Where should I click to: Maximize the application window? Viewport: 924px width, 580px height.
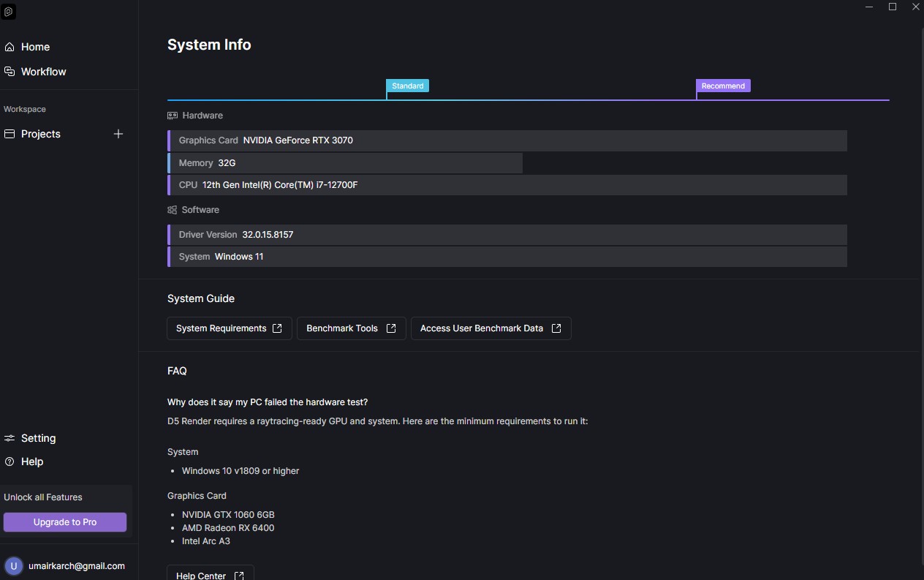coord(893,7)
